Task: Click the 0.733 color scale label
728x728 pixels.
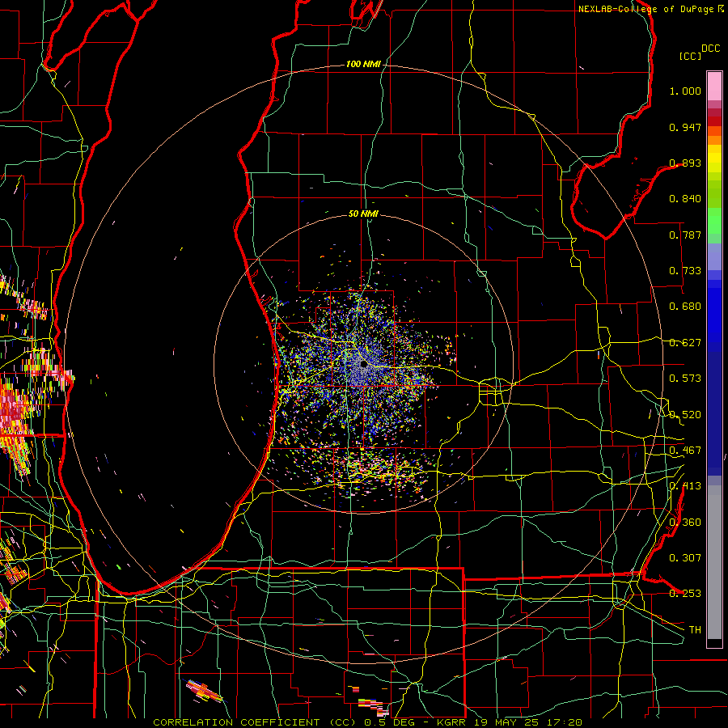Action: click(685, 271)
